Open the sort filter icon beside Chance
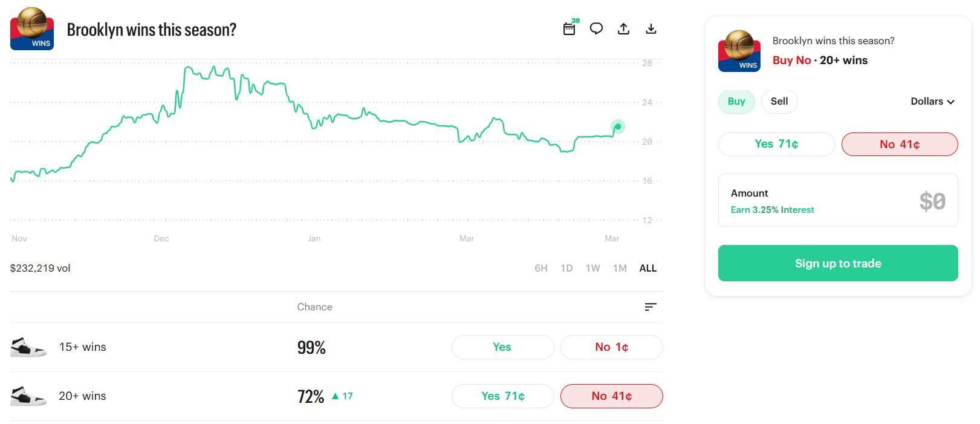Viewport: 980px width, 424px height. (650, 307)
